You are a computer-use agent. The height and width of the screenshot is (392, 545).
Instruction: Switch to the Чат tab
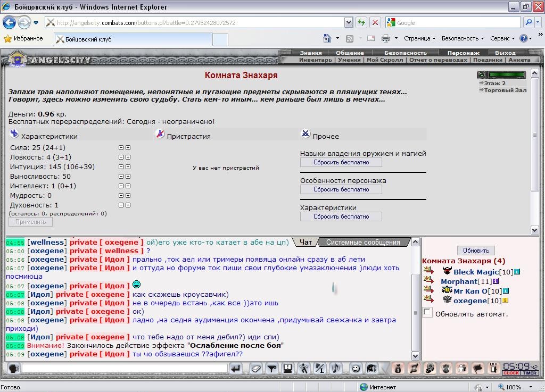pos(305,242)
